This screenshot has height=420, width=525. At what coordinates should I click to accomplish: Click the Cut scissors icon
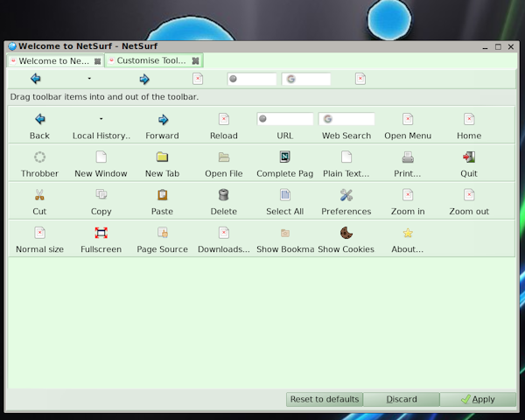coord(39,194)
